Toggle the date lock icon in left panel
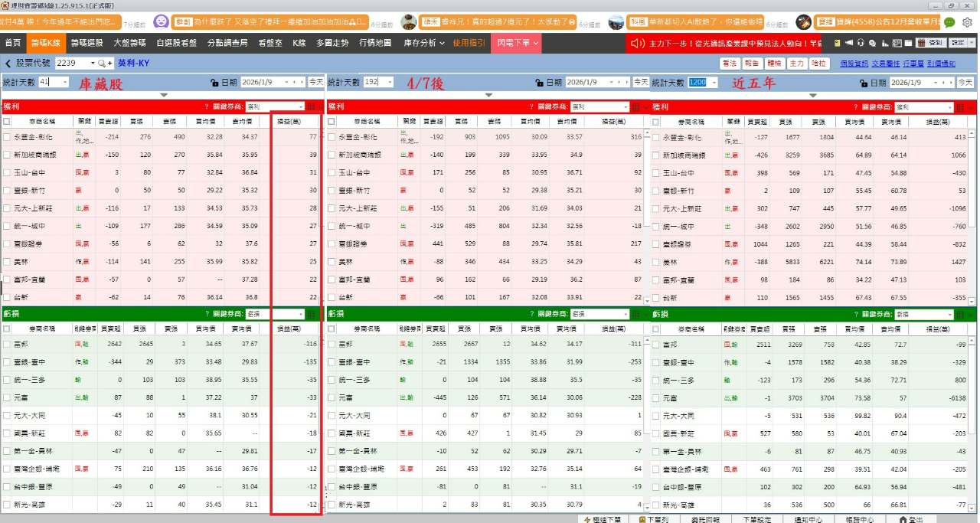The width and height of the screenshot is (980, 523). 215,82
